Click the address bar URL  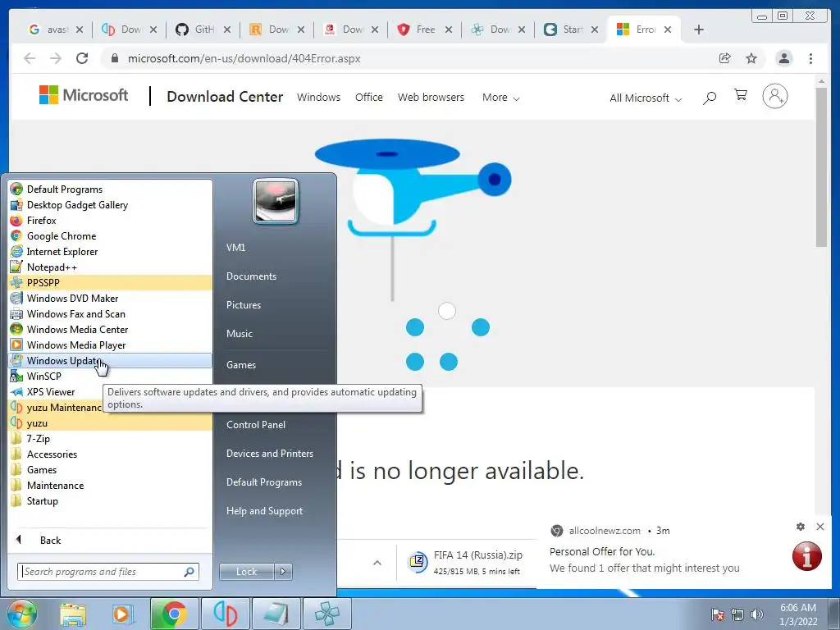(x=244, y=58)
